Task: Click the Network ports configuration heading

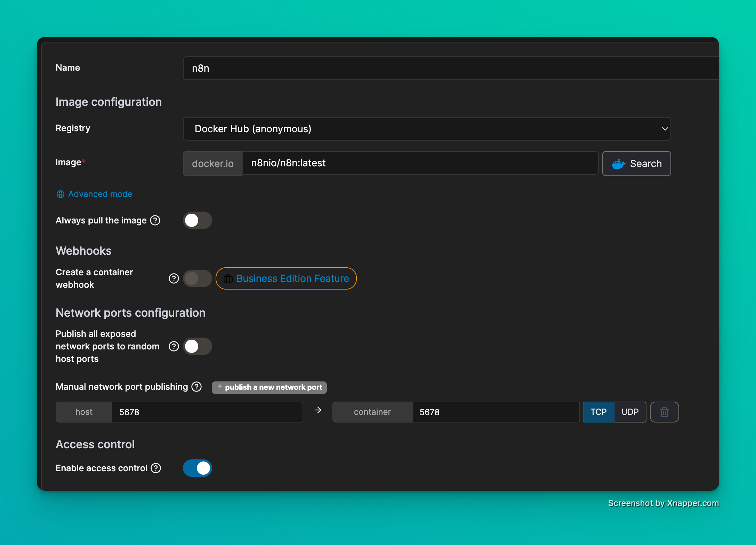Action: [131, 313]
